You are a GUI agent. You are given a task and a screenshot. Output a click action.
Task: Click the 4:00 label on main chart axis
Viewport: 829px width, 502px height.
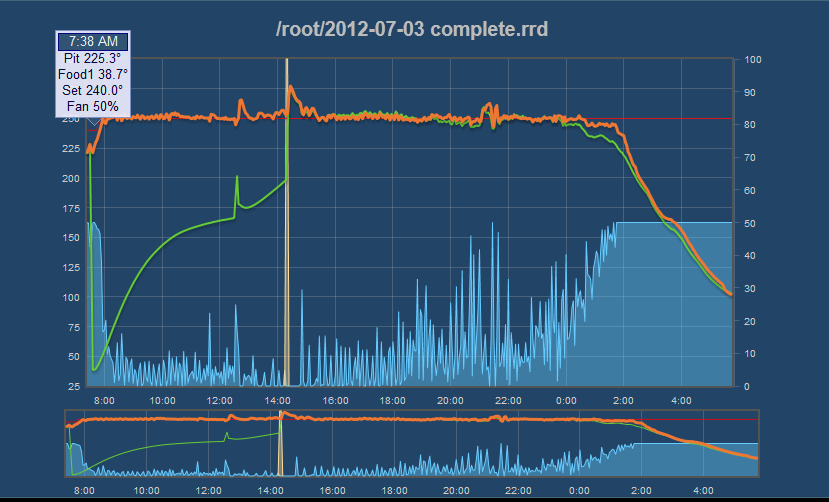click(x=681, y=400)
